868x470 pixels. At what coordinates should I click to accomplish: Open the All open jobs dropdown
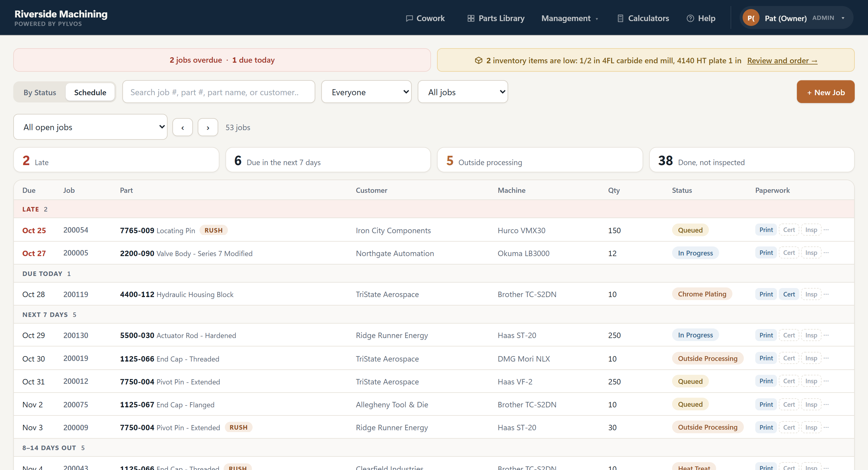(90, 127)
